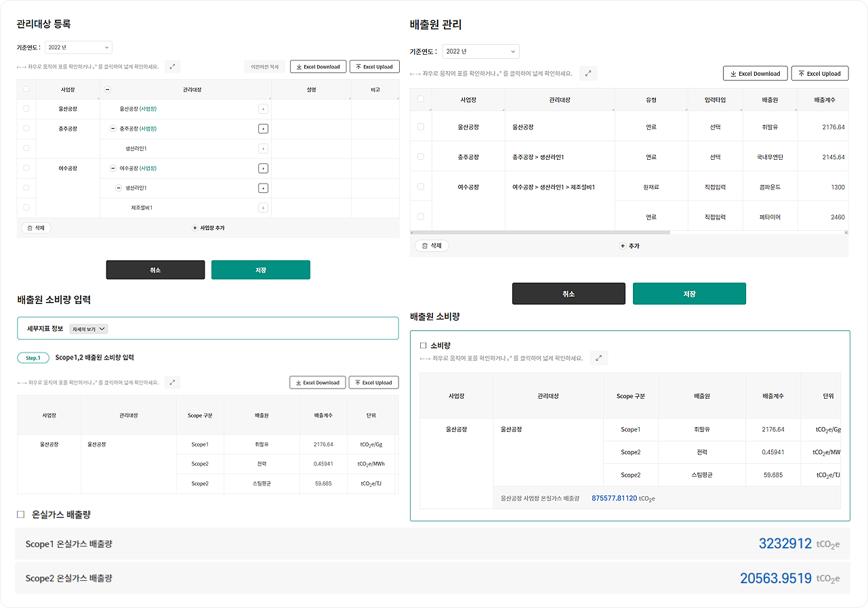
Task: Click the emission factor value 2460
Action: tap(838, 217)
